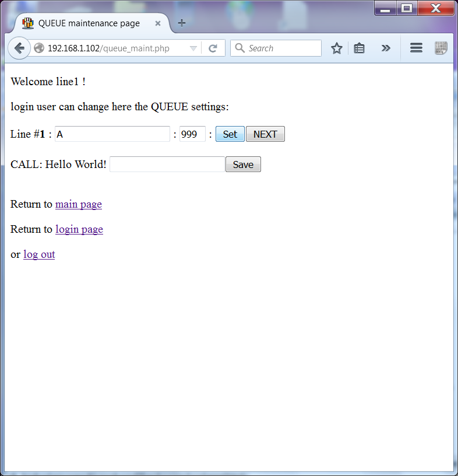458x476 pixels.
Task: Reload the page with the refresh icon
Action: (213, 48)
